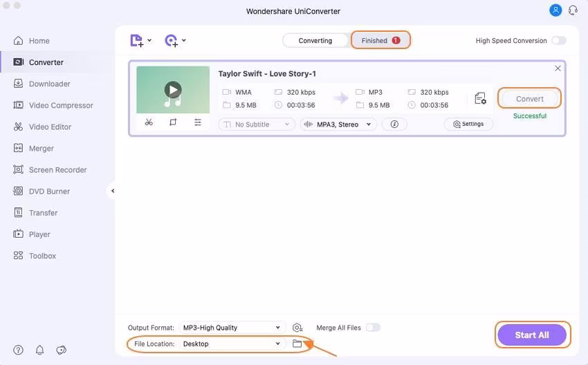Click the format settings gear icon

(x=297, y=328)
